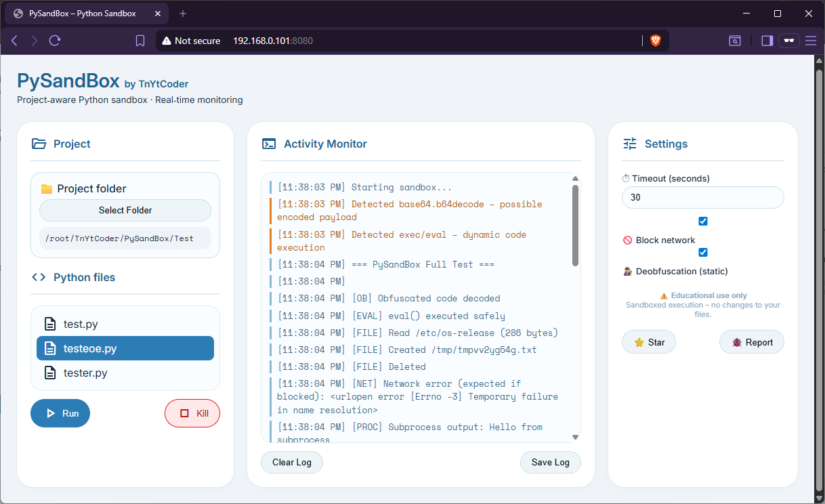This screenshot has height=504, width=825.
Task: Bookmark this page using the bookmark icon
Action: coord(140,41)
